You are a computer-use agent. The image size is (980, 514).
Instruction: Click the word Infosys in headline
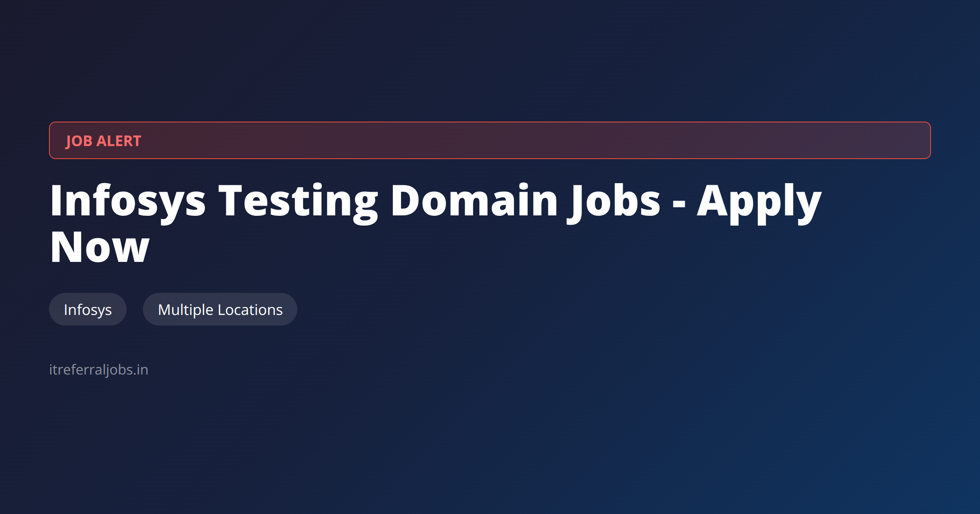click(128, 201)
